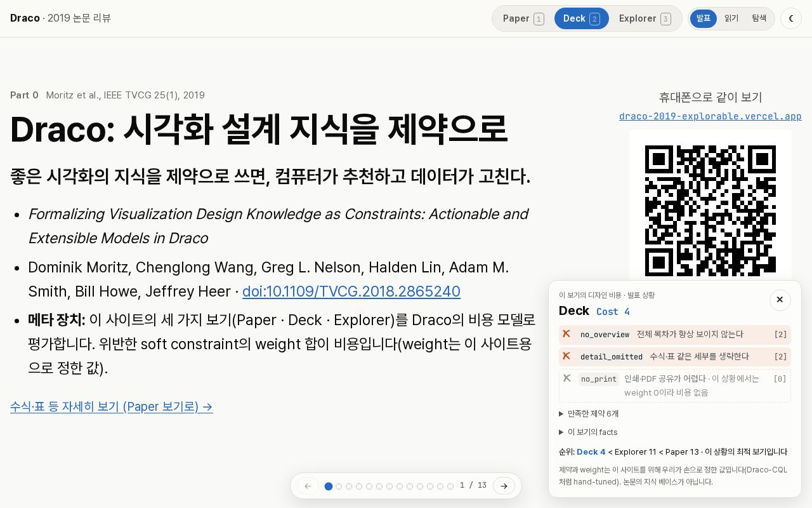Click the no_print constraint label
The height and width of the screenshot is (508, 812).
tap(598, 379)
